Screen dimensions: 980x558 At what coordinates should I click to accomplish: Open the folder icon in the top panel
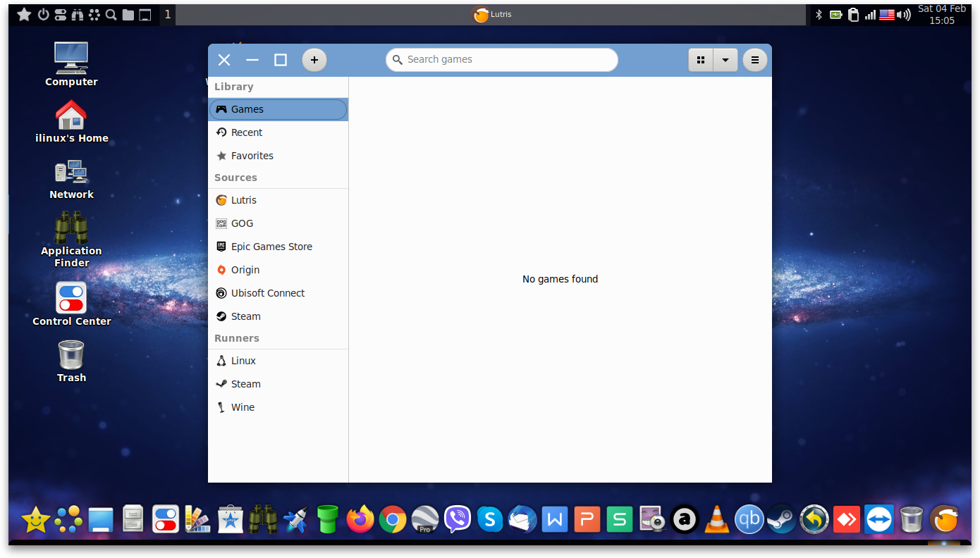tap(128, 14)
